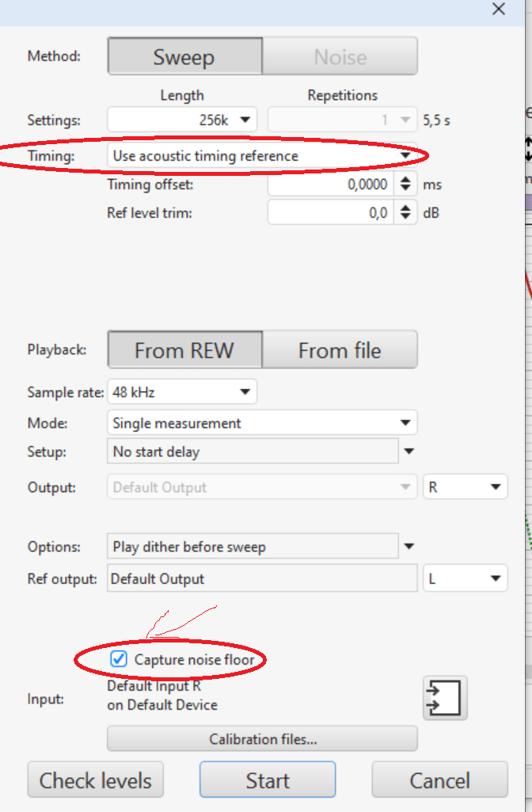
Task: Select the Sweep measurement method
Action: tap(184, 56)
